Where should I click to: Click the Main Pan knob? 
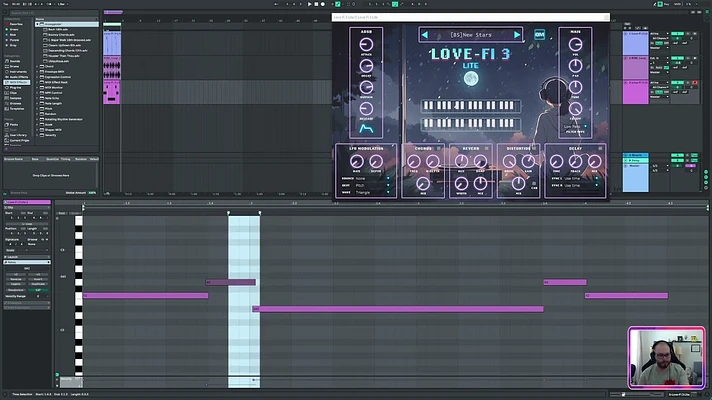pos(575,66)
